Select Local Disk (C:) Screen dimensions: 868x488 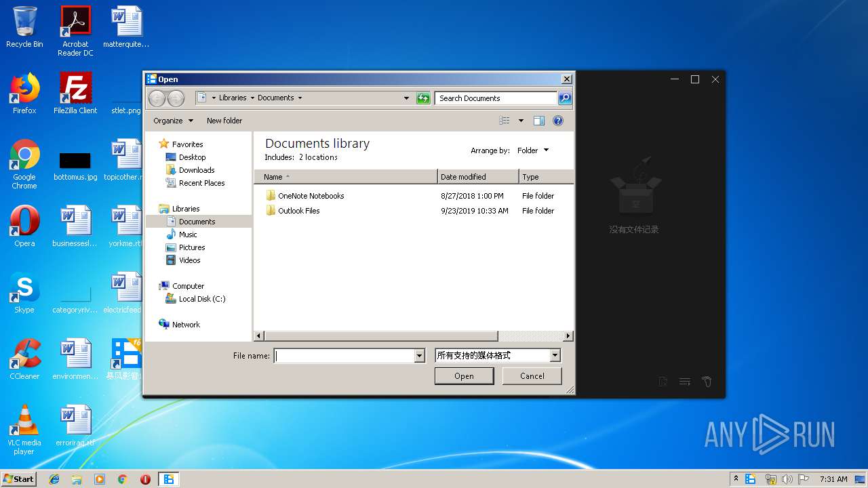pos(195,299)
